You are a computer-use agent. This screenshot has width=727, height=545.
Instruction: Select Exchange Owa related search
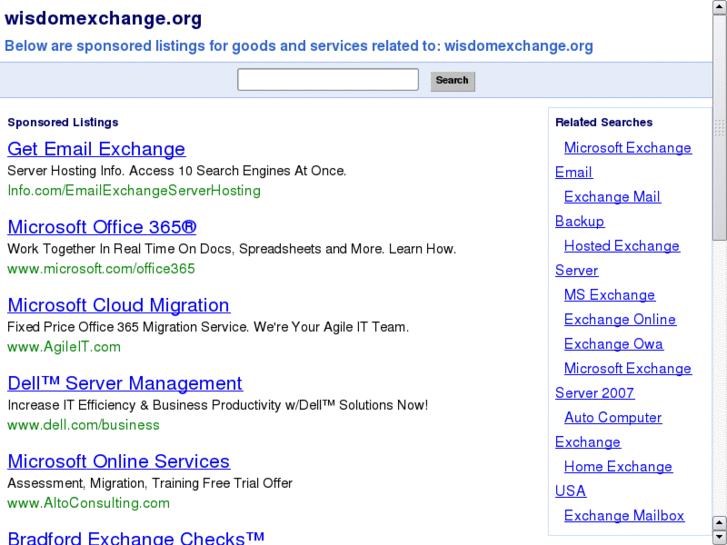613,344
